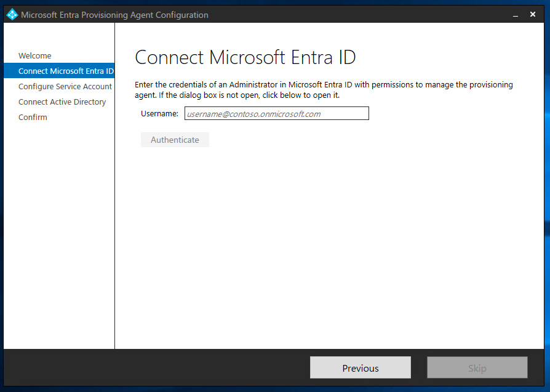Click the administrator credentials instruction text

point(324,90)
